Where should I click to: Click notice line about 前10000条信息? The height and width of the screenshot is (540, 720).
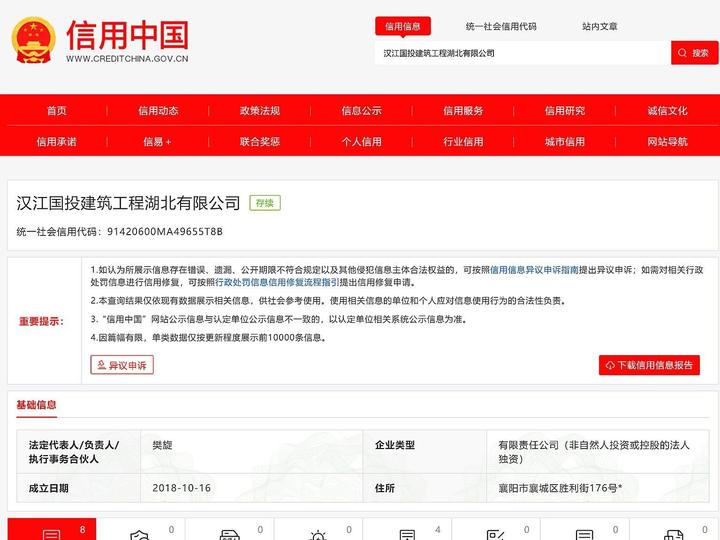(x=209, y=338)
